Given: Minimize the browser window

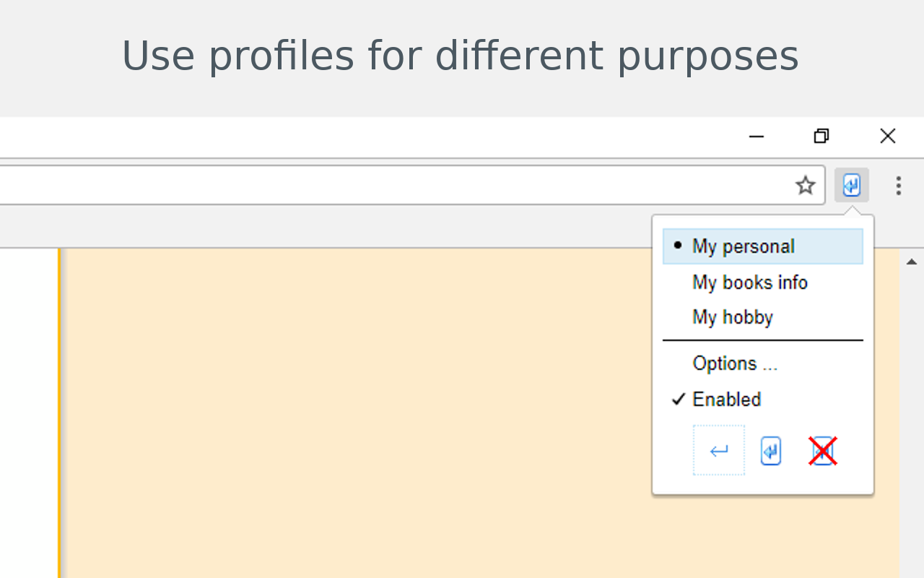Looking at the screenshot, I should coord(756,137).
